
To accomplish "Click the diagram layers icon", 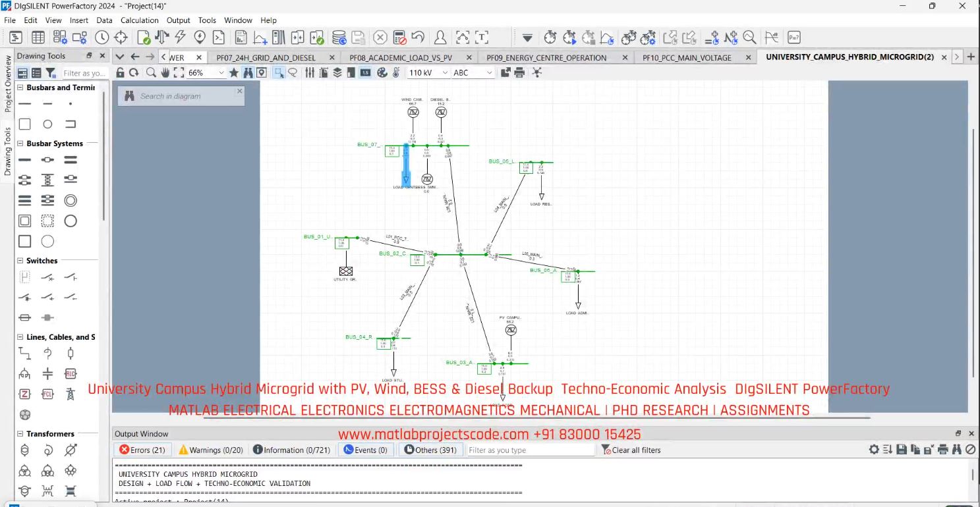I will [337, 72].
